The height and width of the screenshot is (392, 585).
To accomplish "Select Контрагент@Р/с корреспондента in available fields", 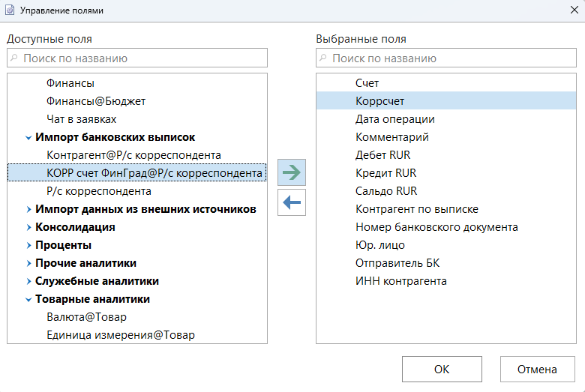I will coord(133,155).
